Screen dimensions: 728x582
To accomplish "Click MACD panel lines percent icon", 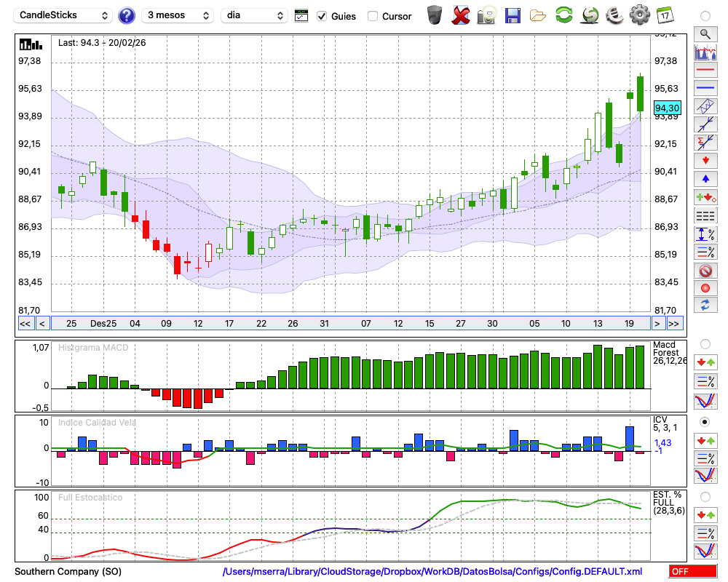I will coord(705,381).
